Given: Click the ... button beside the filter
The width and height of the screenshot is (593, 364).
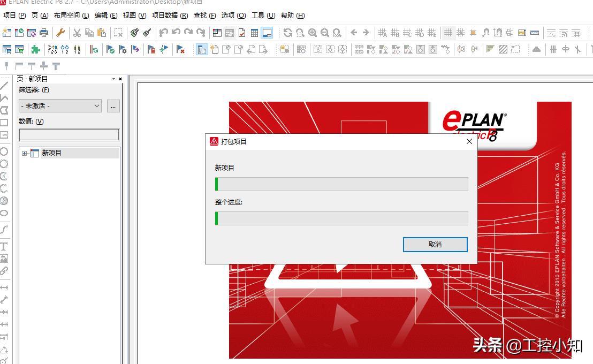Looking at the screenshot, I should [x=113, y=106].
